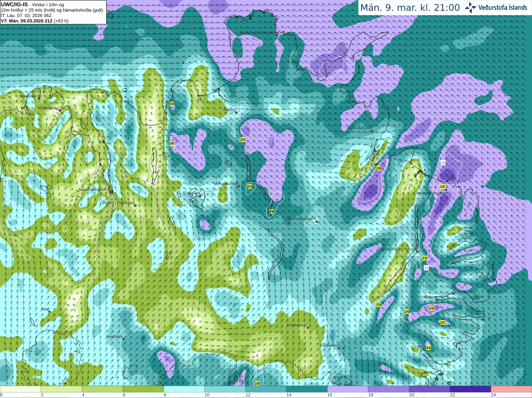The width and height of the screenshot is (532, 398).
Task: Select the 32 m/s gust marker
Action: coord(443,187)
